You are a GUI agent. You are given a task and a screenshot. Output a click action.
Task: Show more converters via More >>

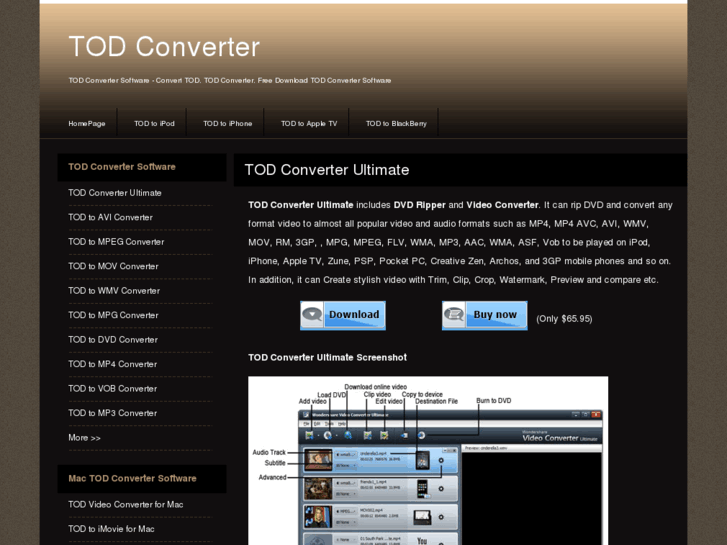pos(84,438)
